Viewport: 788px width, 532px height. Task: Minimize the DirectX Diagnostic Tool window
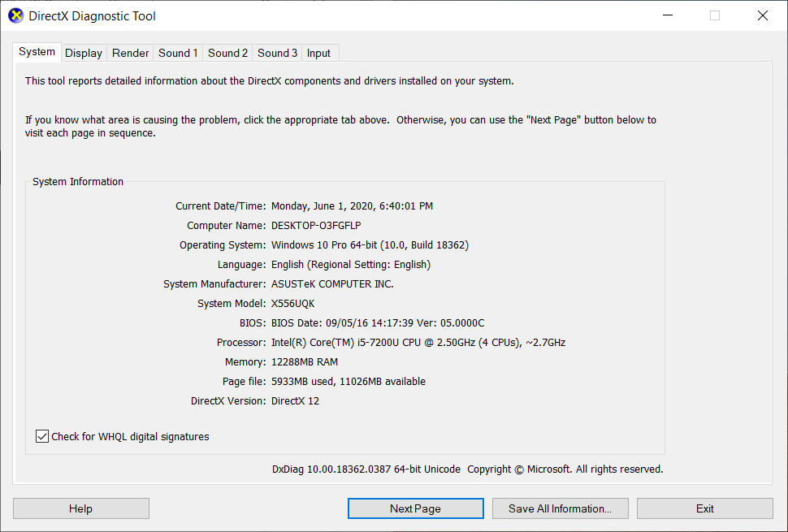coord(667,15)
